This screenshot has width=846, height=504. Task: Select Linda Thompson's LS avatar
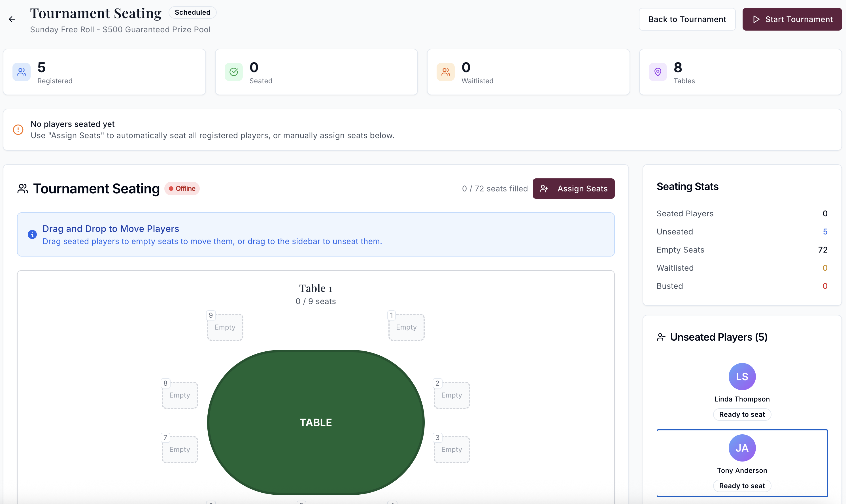pos(742,377)
